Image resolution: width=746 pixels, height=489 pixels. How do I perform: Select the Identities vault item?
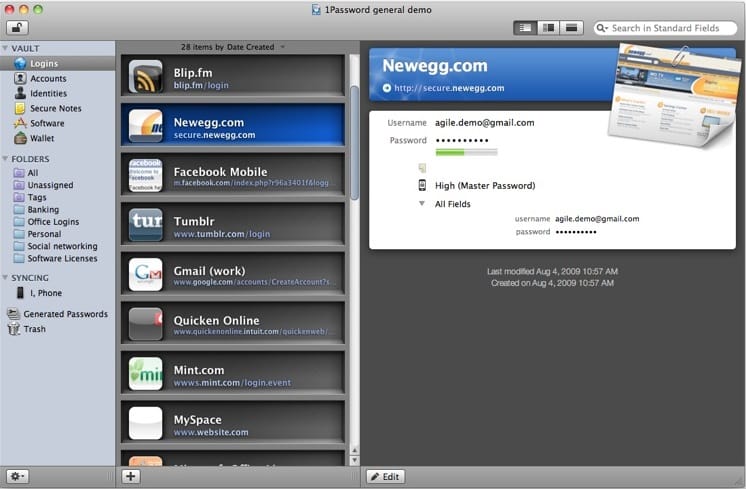point(48,93)
